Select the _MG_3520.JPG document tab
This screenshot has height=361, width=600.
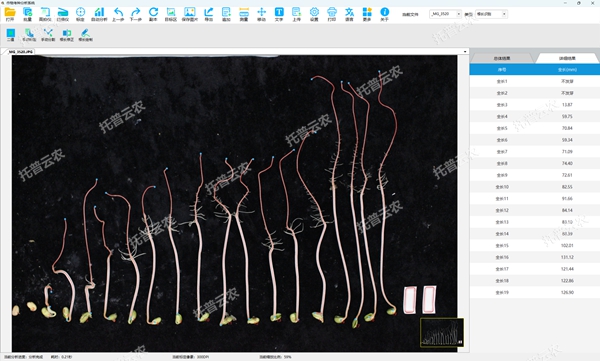[x=21, y=51]
